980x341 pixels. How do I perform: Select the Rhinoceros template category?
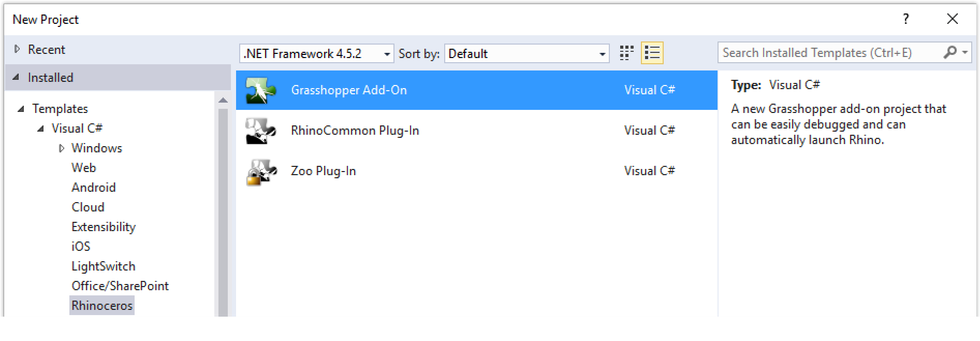coord(102,305)
